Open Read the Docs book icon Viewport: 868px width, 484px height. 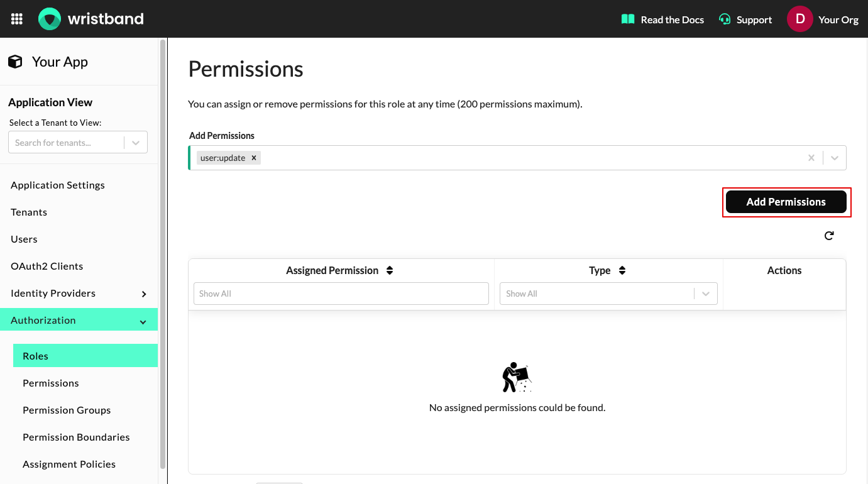coord(627,19)
